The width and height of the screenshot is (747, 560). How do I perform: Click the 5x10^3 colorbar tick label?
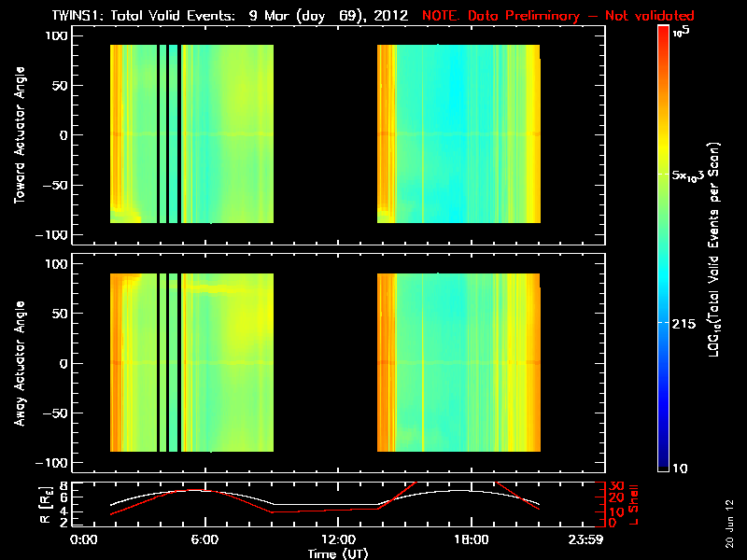(x=687, y=175)
